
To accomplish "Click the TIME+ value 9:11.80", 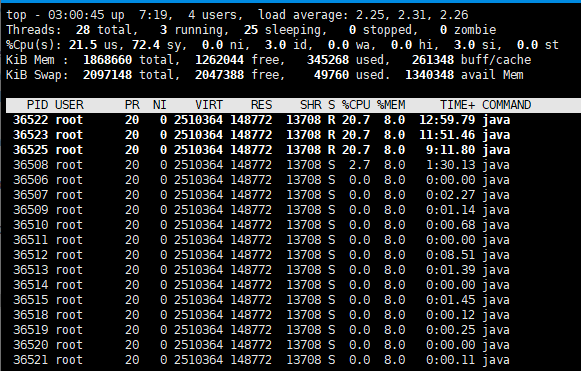I will (451, 150).
